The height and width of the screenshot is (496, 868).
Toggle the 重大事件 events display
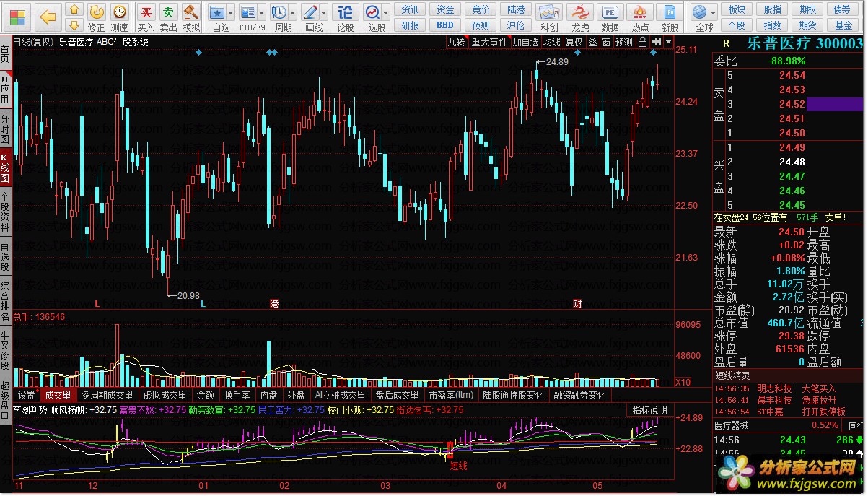(x=489, y=42)
